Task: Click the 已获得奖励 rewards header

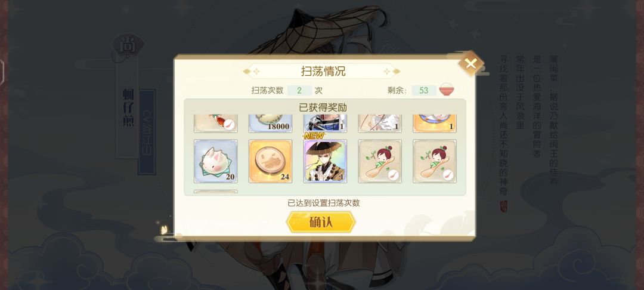Action: pyautogui.click(x=323, y=107)
